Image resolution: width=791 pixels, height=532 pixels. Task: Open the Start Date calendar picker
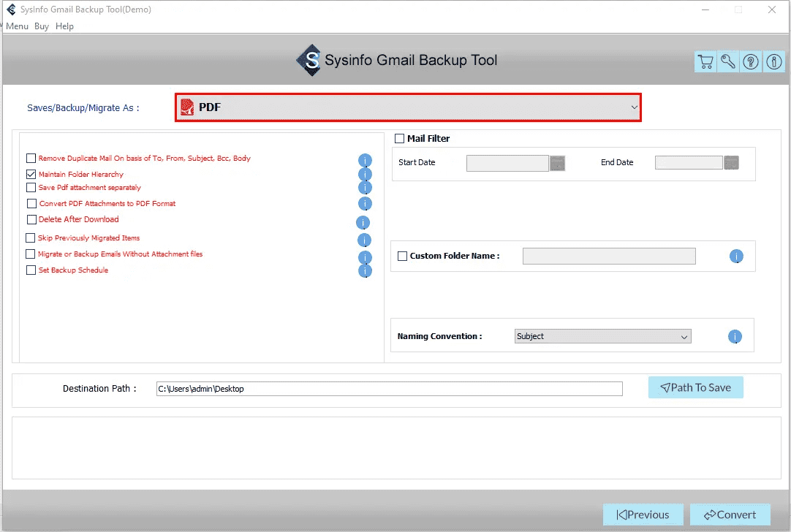click(x=557, y=163)
